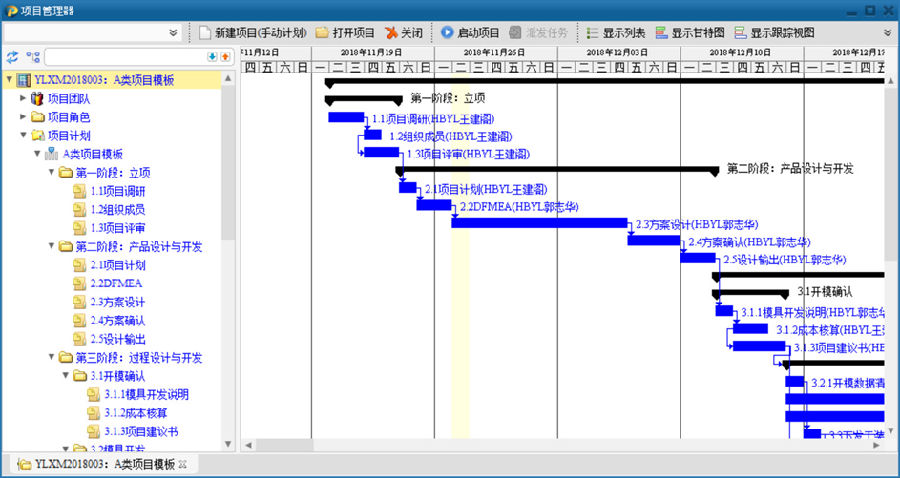This screenshot has height=478, width=900.
Task: Click 2.3方案设计 long Gantt bar
Action: [x=540, y=223]
